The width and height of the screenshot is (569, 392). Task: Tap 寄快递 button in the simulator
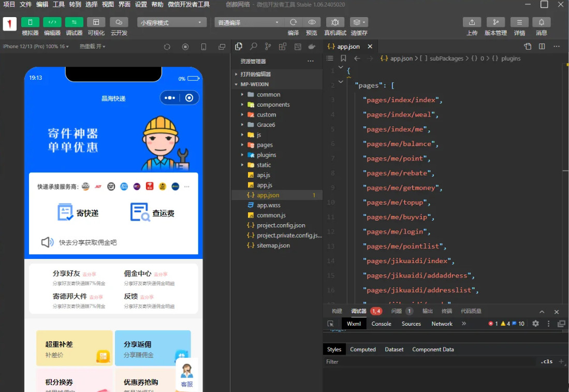[78, 212]
